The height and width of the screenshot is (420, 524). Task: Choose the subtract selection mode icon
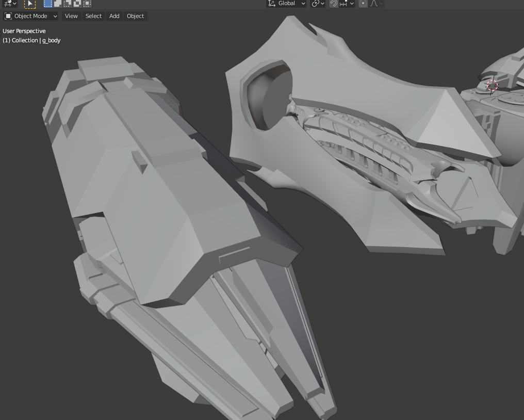point(68,3)
